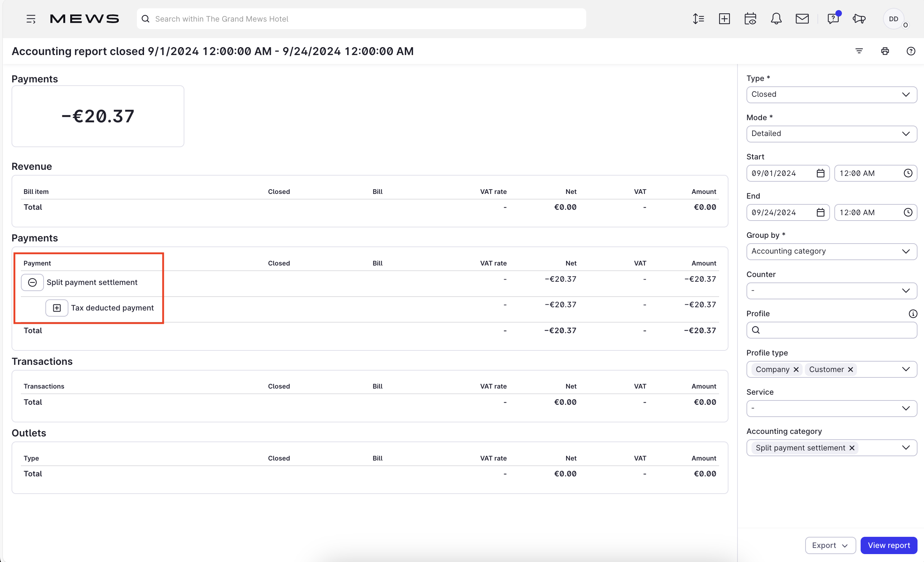
Task: Collapse Split payment settlement row
Action: 32,282
